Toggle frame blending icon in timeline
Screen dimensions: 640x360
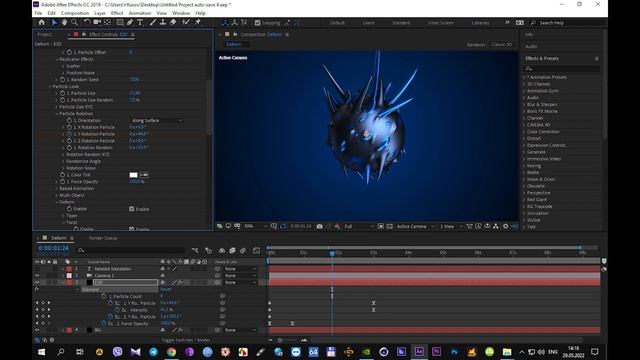[x=232, y=250]
